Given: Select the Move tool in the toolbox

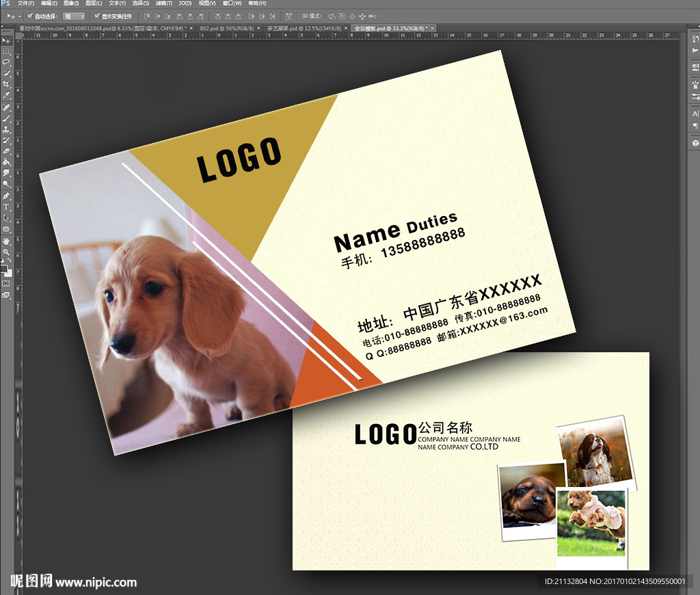Looking at the screenshot, I should pos(6,41).
